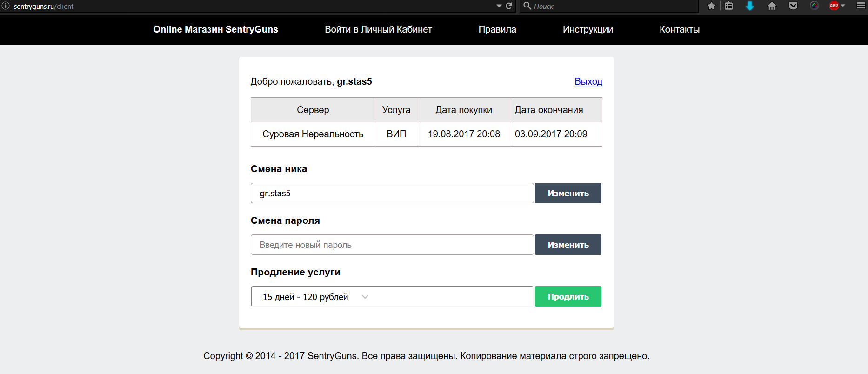Image resolution: width=868 pixels, height=374 pixels.
Task: Open downloads via the blue arrow icon
Action: pyautogui.click(x=750, y=6)
